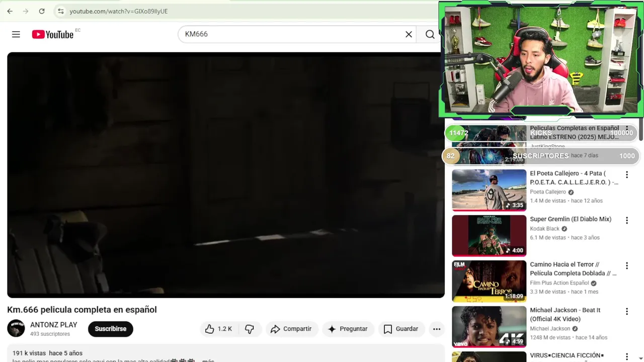Image resolution: width=644 pixels, height=362 pixels.
Task: Subscribe with the Suscribirse button
Action: coord(111,329)
